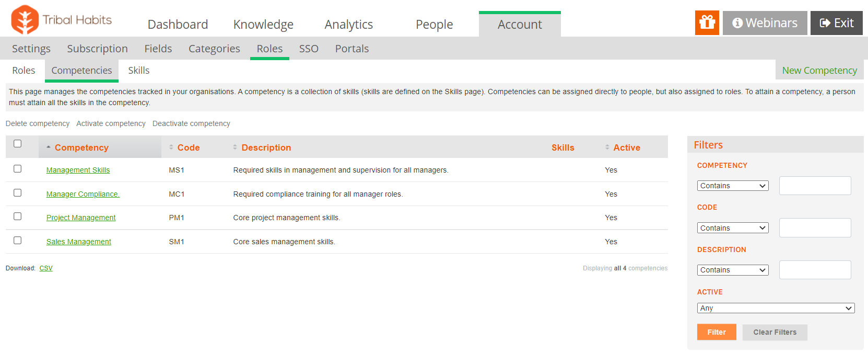Check the Manager Compliance row checkbox
Viewport: 868px width, 353px height.
pyautogui.click(x=18, y=193)
